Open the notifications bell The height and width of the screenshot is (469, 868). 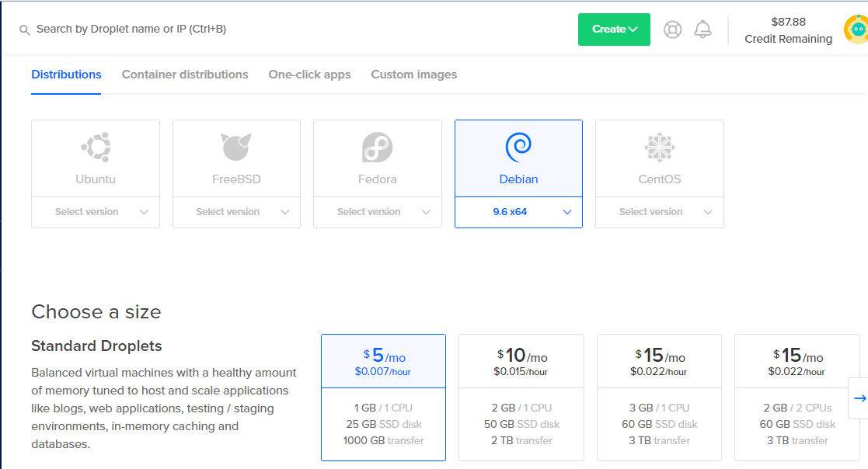pyautogui.click(x=702, y=30)
